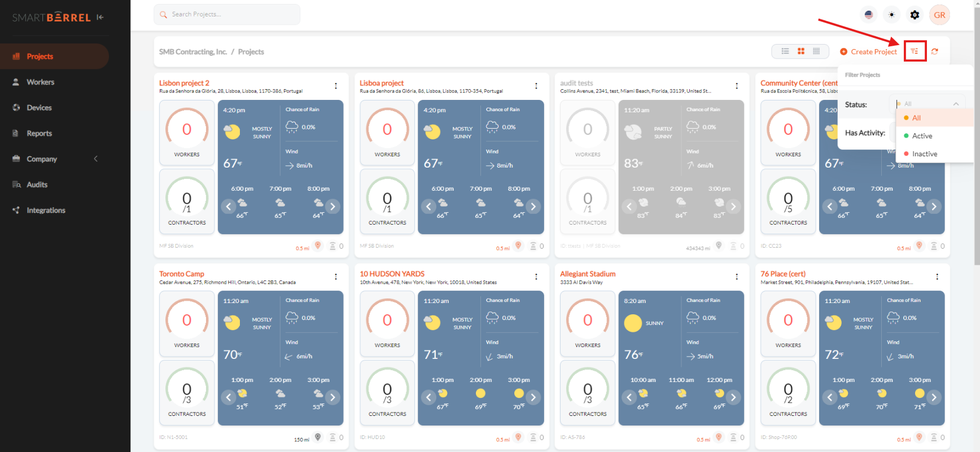Open Lisbon project 2 options menu

tap(336, 86)
